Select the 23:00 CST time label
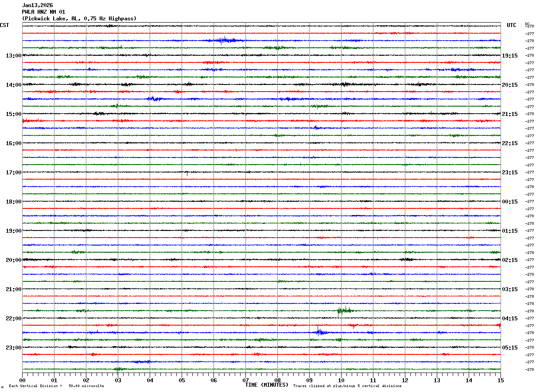Image resolution: width=536 pixels, height=392 pixels. pyautogui.click(x=14, y=348)
